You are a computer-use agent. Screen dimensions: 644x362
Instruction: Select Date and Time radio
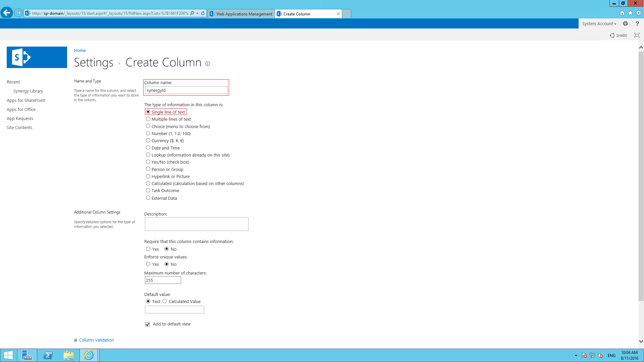pos(148,147)
